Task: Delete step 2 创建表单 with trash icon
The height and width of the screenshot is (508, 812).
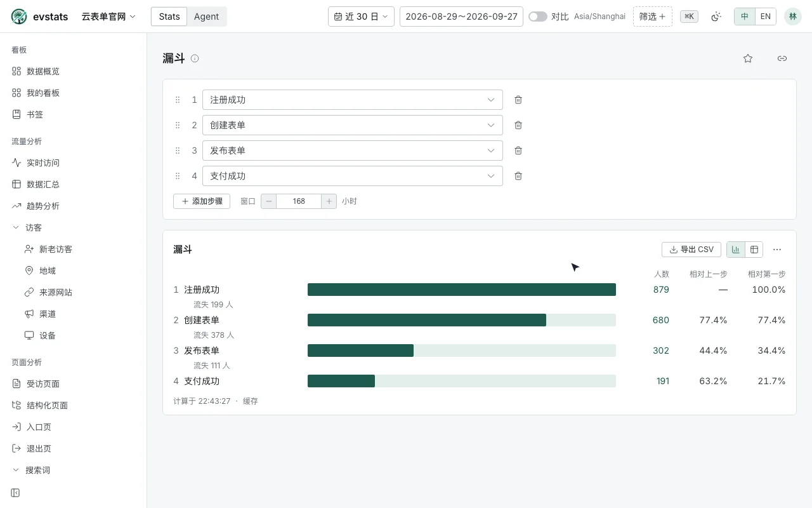Action: (518, 125)
